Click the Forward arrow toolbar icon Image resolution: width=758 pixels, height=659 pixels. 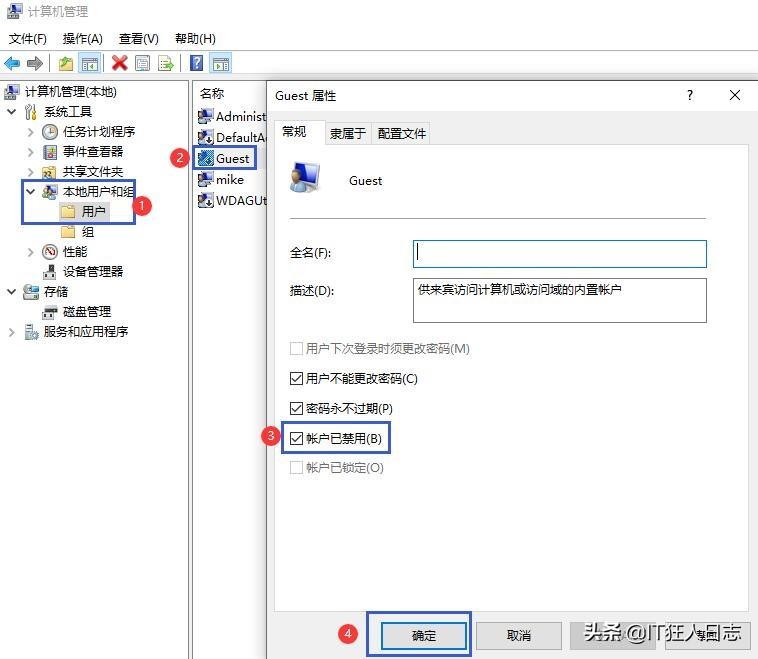pyautogui.click(x=35, y=63)
